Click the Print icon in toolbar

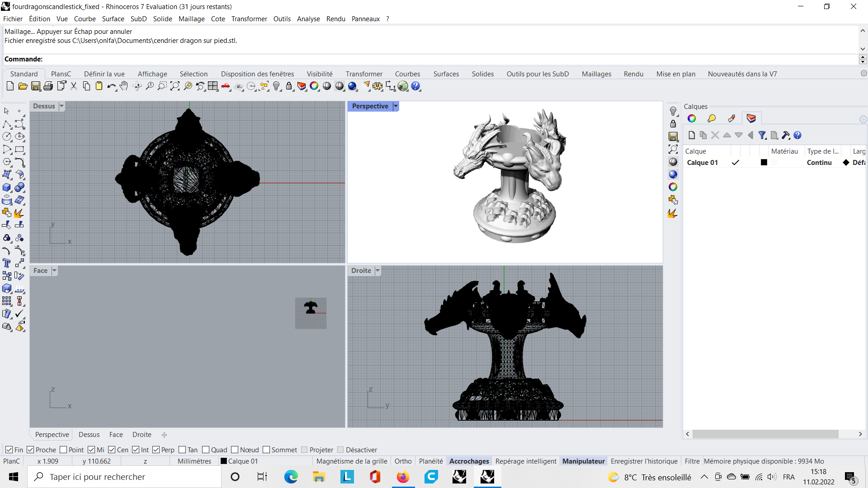pyautogui.click(x=48, y=86)
